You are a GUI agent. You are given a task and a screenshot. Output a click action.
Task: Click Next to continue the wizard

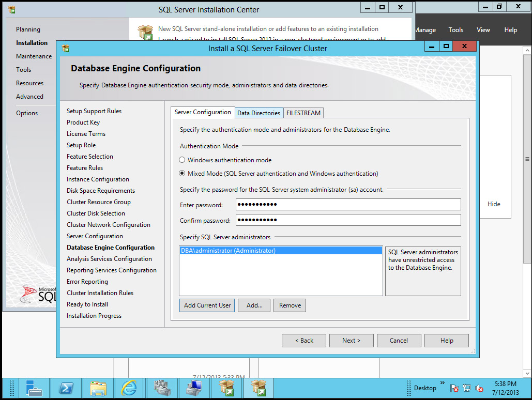[351, 340]
